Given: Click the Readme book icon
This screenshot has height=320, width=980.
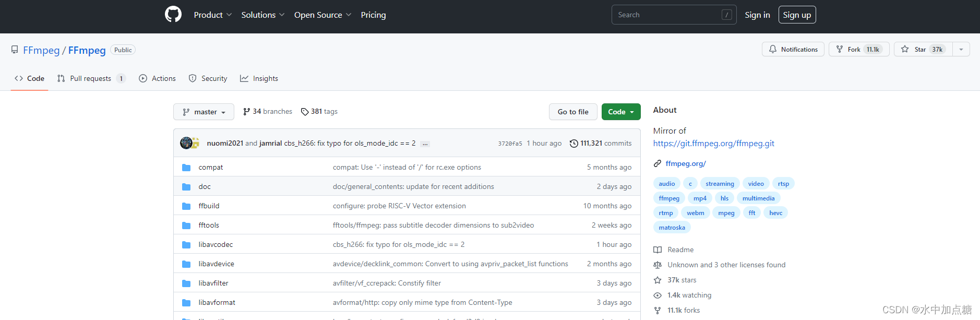Looking at the screenshot, I should pyautogui.click(x=658, y=250).
